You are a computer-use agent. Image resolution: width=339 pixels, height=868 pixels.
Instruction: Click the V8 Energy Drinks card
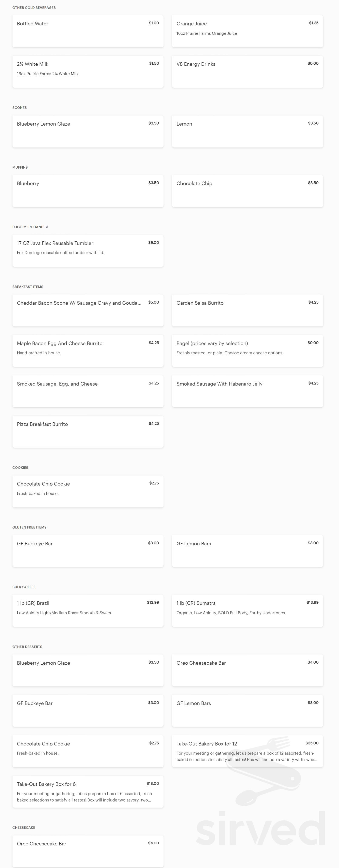coord(247,72)
